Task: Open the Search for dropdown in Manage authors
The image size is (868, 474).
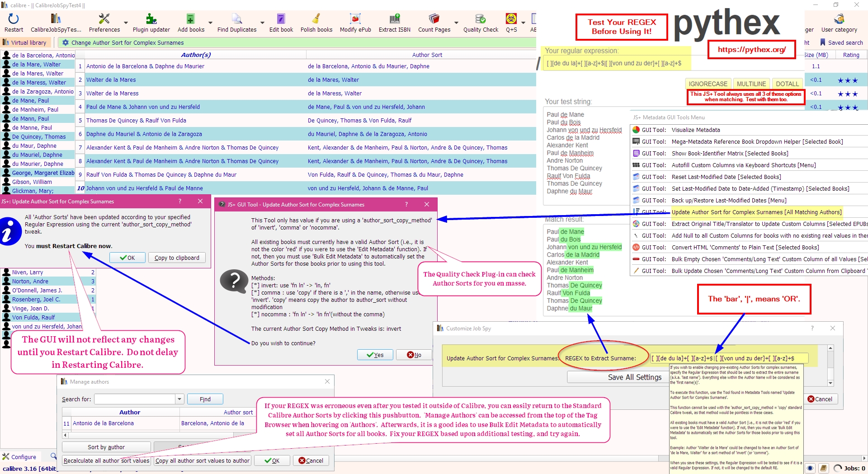Action: click(179, 399)
